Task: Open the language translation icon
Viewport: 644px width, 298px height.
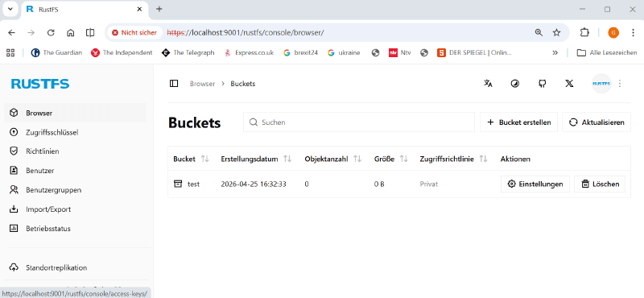Action: [x=488, y=84]
